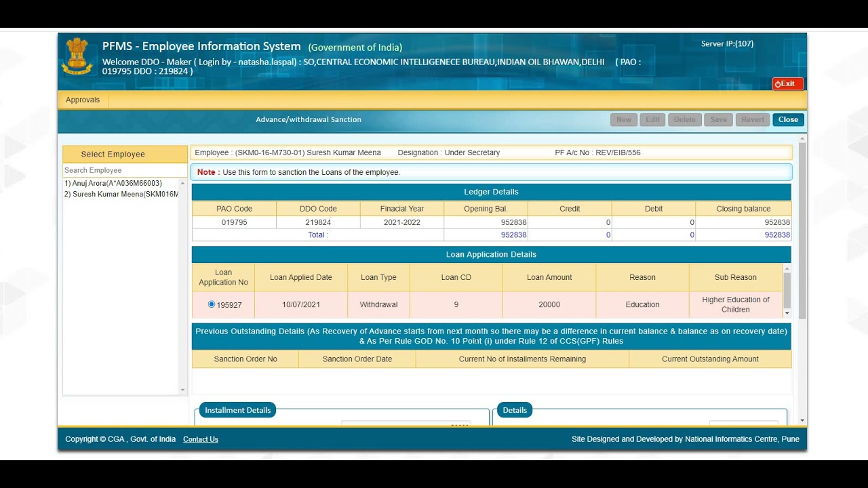The image size is (868, 488).
Task: Click the Sub Reason column header
Action: (736, 277)
